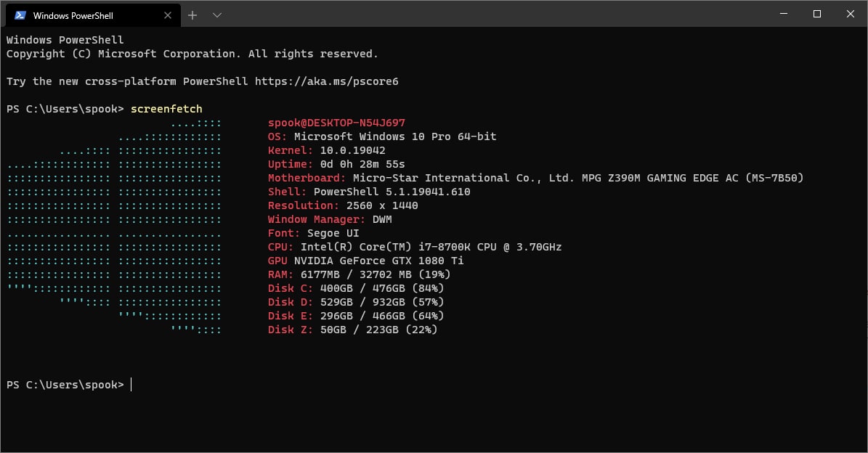Image resolution: width=868 pixels, height=453 pixels.
Task: Click the PowerShell icon on the tab
Action: coord(20,15)
